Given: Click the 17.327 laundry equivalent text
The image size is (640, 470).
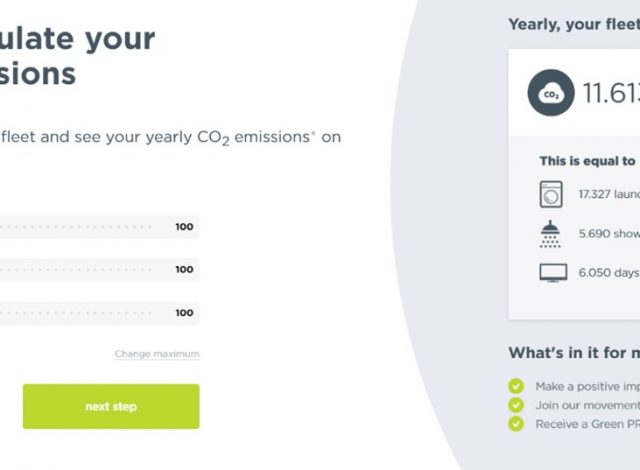Looking at the screenshot, I should [x=609, y=194].
